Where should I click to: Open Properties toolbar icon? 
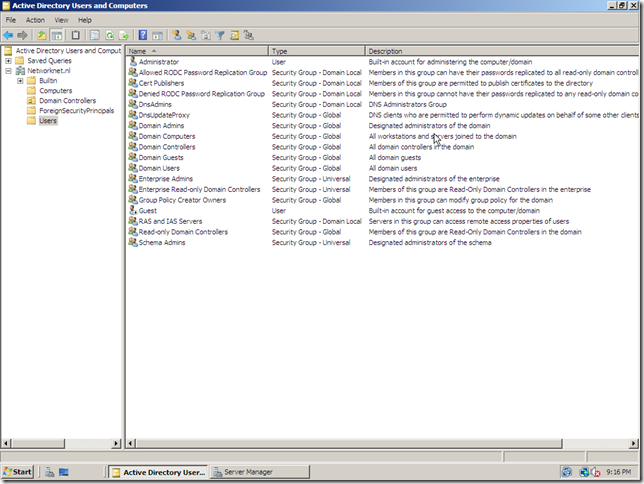point(95,35)
